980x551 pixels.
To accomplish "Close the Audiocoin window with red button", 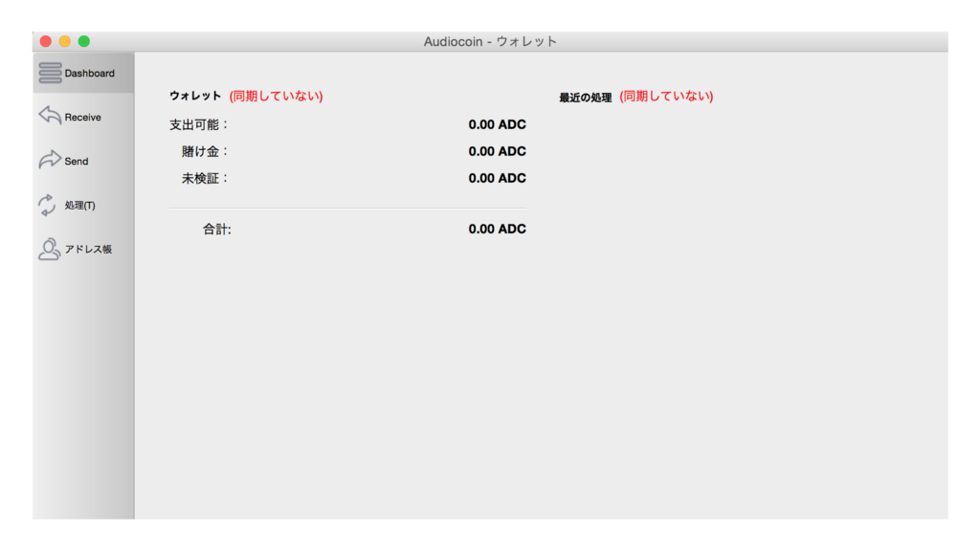I will click(x=46, y=41).
